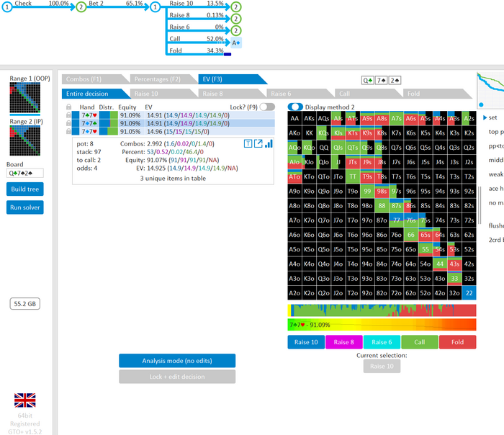
Task: Click the Distr. column header
Action: pyautogui.click(x=107, y=107)
